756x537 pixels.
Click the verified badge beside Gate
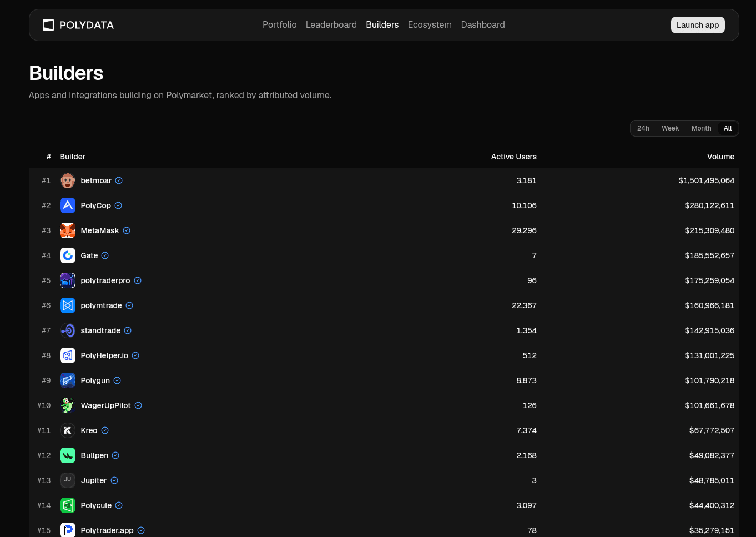tap(105, 255)
